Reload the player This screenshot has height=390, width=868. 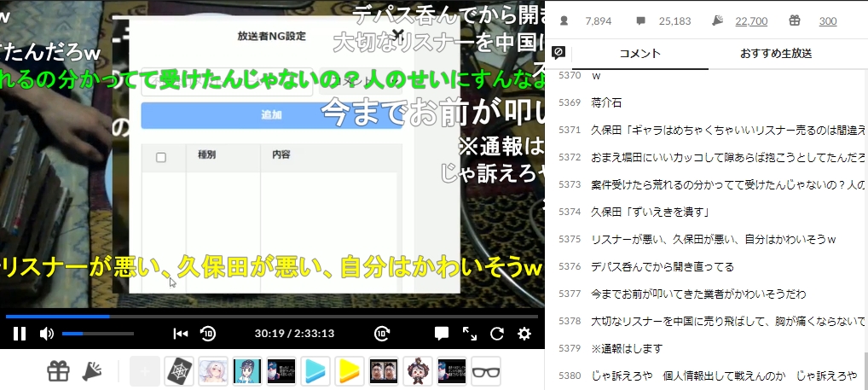coord(497,334)
